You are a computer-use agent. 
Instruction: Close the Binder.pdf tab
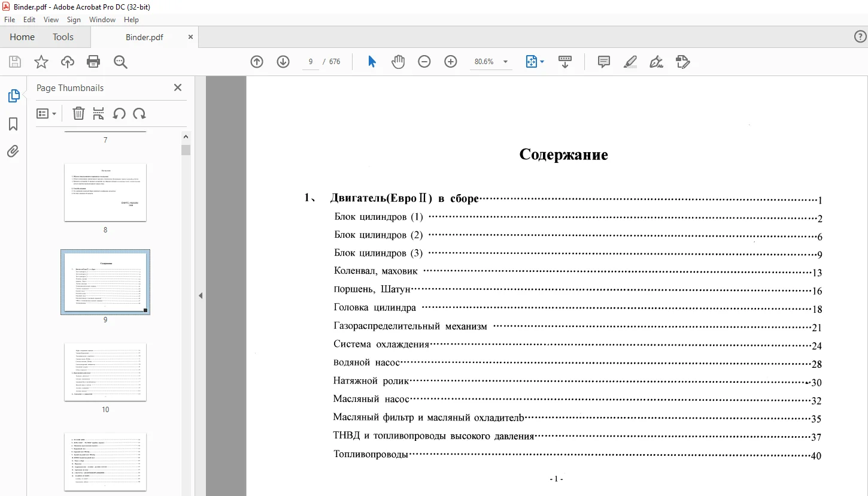coord(190,37)
